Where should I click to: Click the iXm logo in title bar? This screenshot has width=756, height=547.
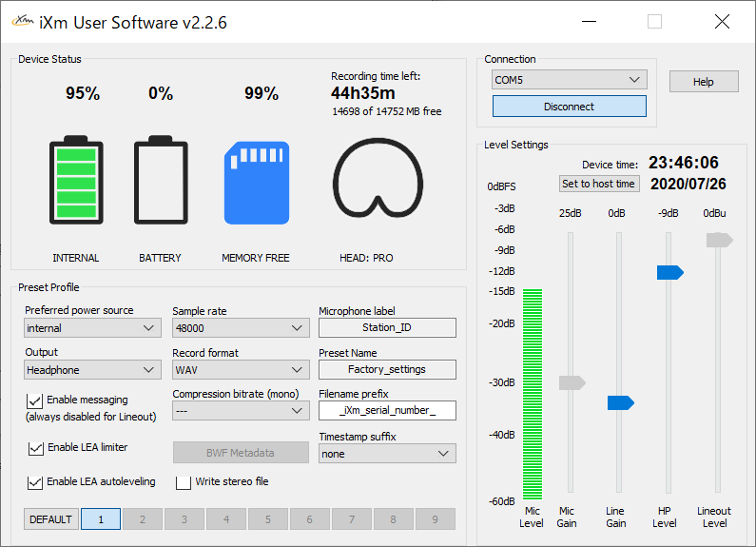(23, 21)
